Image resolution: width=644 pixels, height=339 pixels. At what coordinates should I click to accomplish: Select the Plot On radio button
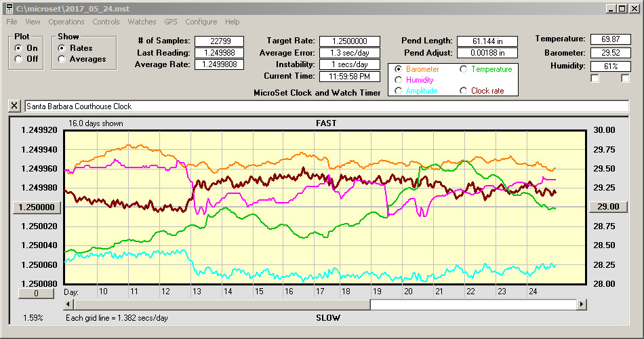click(x=18, y=48)
